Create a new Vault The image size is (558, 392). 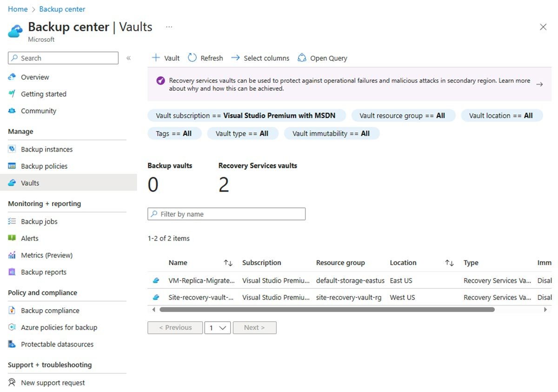[x=165, y=58]
